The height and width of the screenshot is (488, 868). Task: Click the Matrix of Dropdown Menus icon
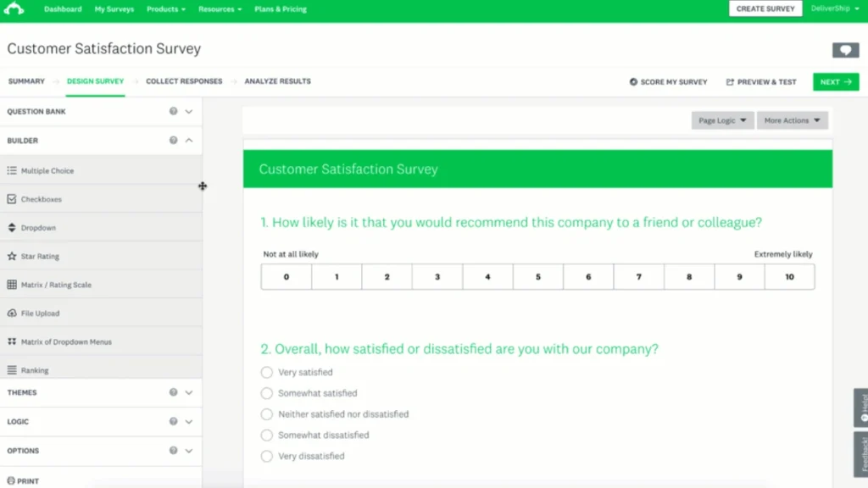12,341
